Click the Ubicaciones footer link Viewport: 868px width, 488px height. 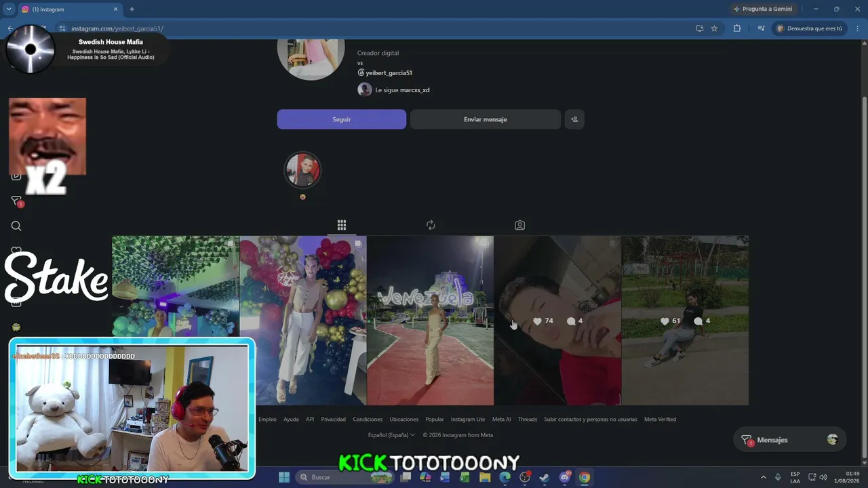click(x=404, y=420)
